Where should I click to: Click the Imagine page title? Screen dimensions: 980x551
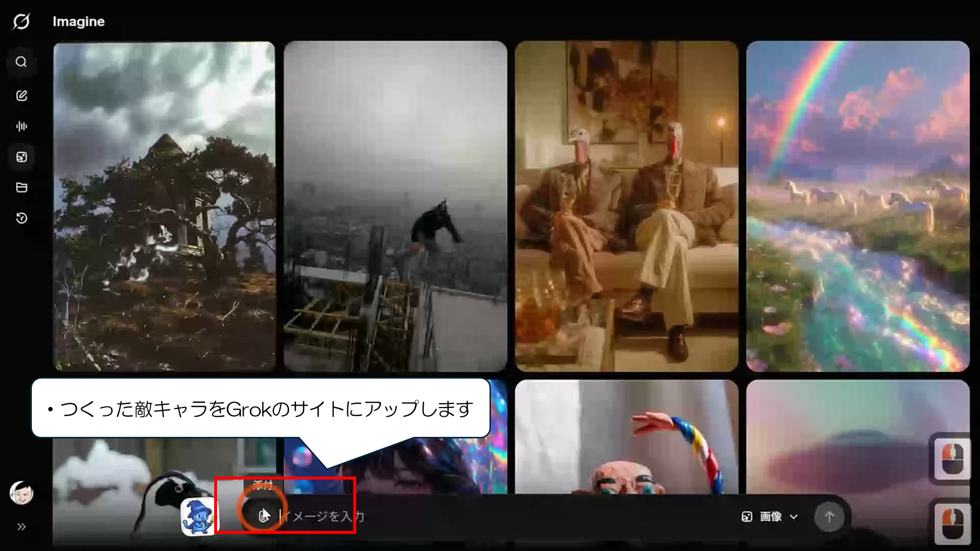[x=78, y=22]
